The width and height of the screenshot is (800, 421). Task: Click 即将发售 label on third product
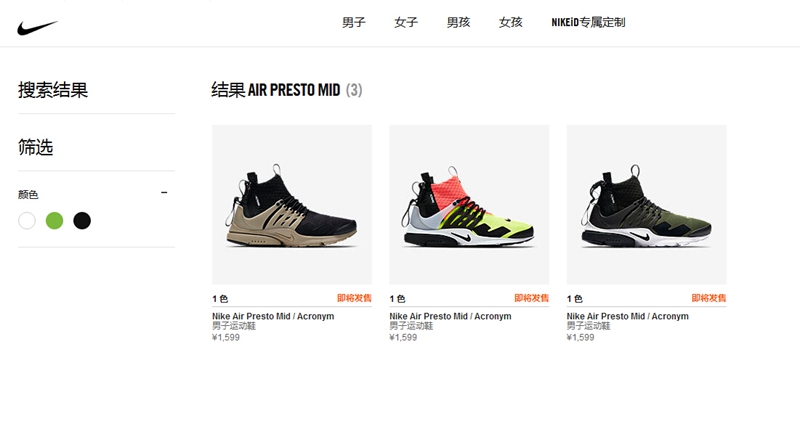[709, 298]
